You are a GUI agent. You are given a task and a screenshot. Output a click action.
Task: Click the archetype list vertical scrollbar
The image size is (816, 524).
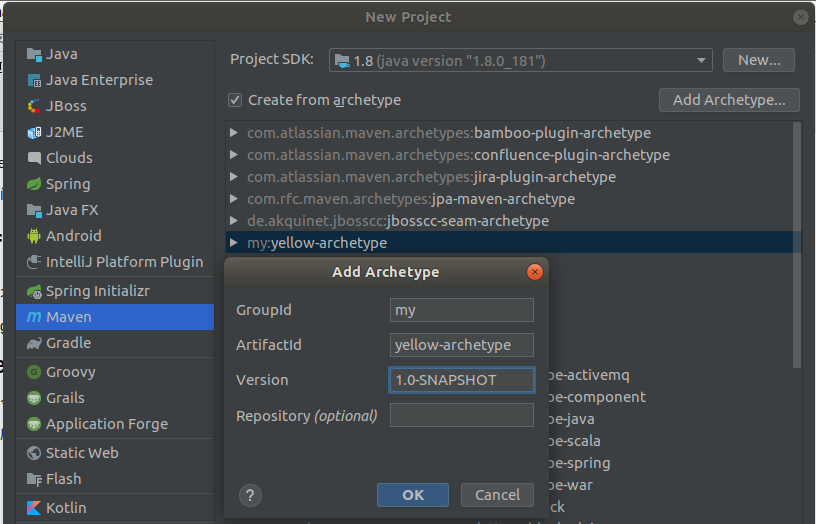[x=797, y=240]
